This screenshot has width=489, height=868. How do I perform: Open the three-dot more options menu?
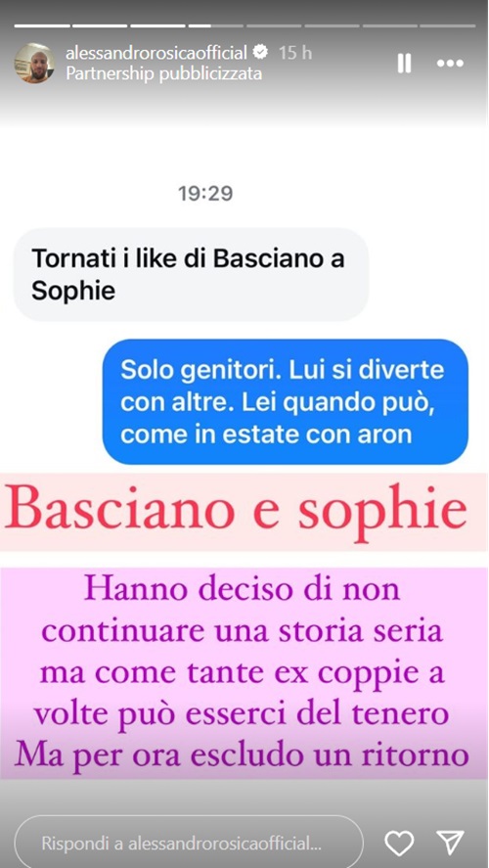coord(450,64)
